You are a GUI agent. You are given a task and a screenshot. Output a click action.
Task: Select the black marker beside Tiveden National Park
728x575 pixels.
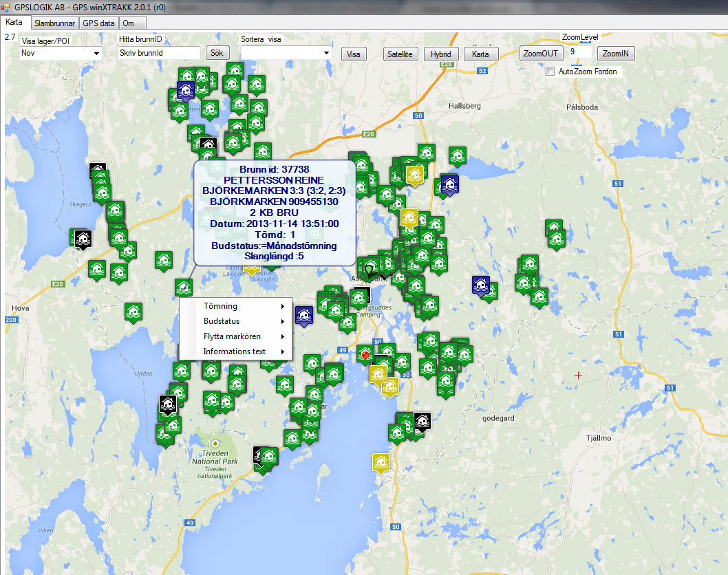pos(260,455)
